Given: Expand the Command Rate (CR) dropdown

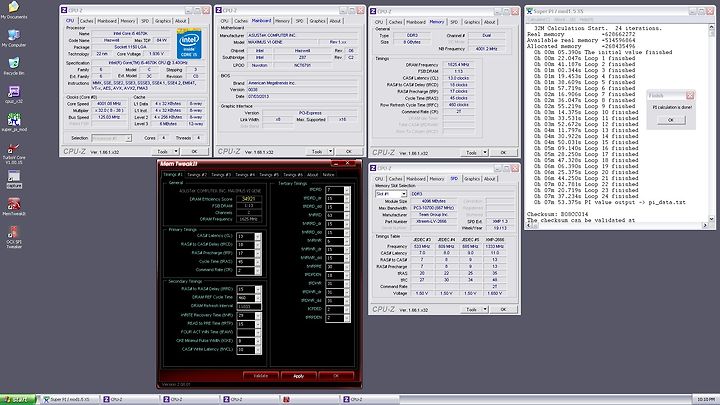Looking at the screenshot, I should tap(258, 271).
